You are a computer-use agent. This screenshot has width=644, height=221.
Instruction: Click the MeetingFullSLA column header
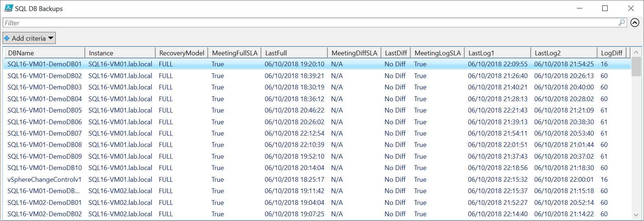(x=234, y=53)
